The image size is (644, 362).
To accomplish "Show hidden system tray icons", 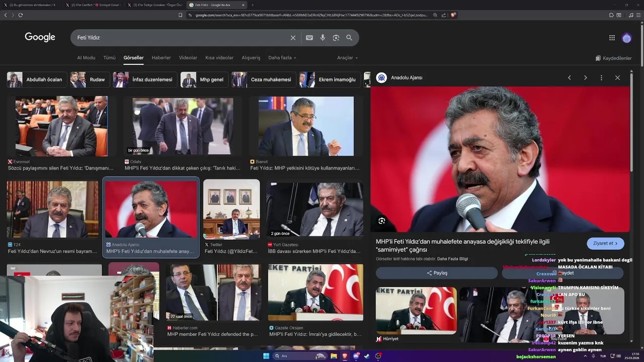I will pyautogui.click(x=585, y=356).
